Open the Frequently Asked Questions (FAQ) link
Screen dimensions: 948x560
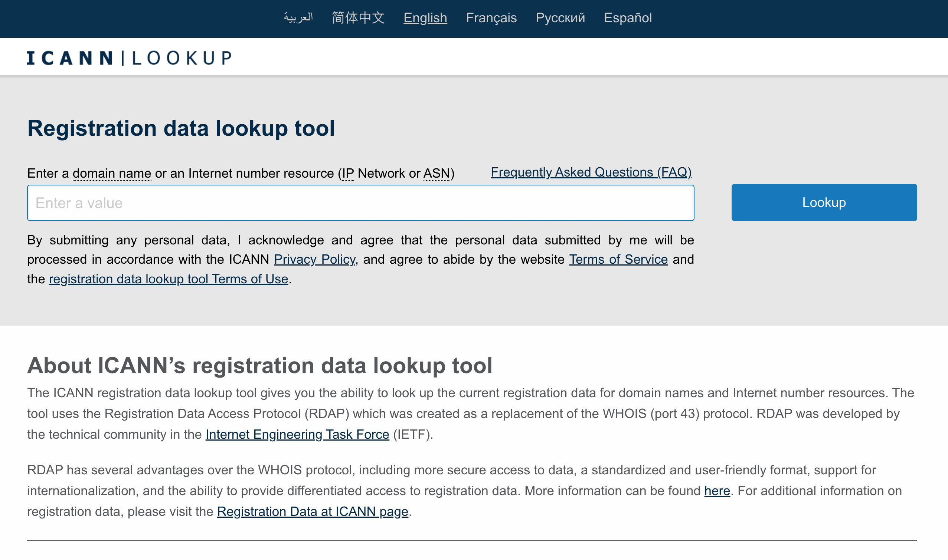point(591,172)
